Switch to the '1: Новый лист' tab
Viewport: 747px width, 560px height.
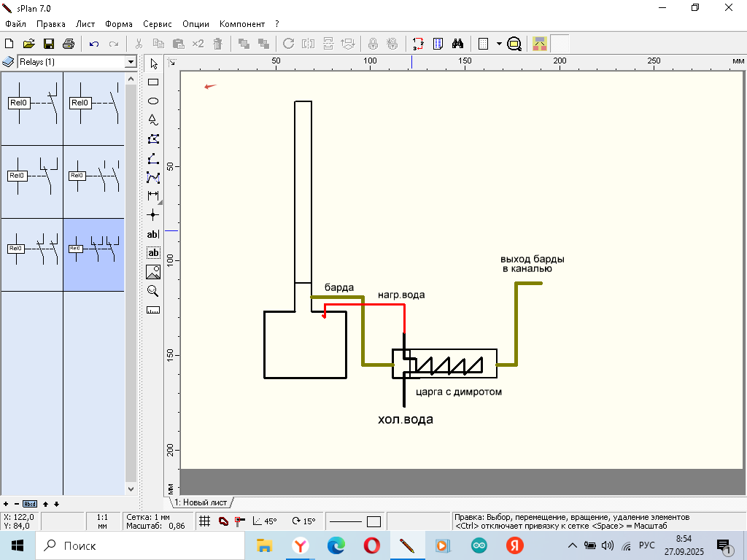[x=201, y=502]
